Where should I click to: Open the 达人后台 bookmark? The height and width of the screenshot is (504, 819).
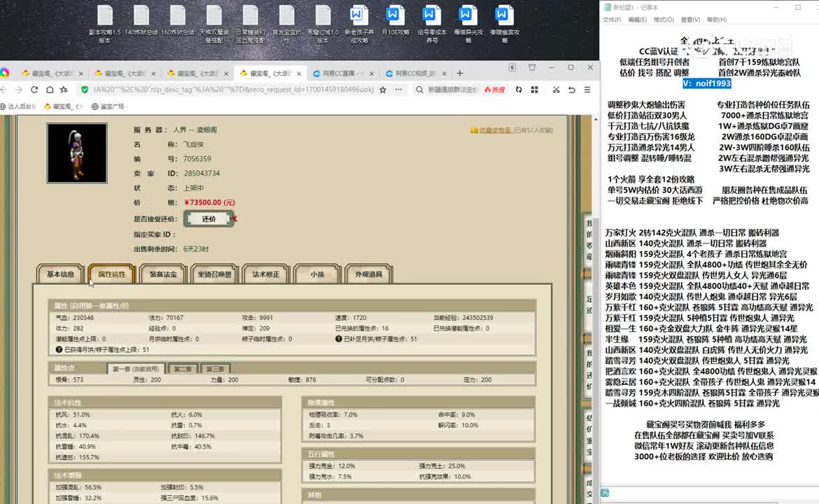[17, 106]
